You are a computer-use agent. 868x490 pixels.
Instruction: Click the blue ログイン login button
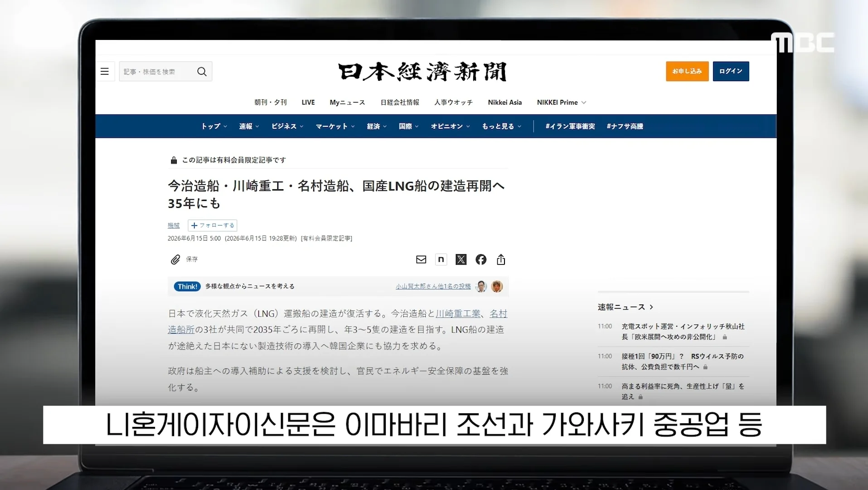click(x=731, y=71)
